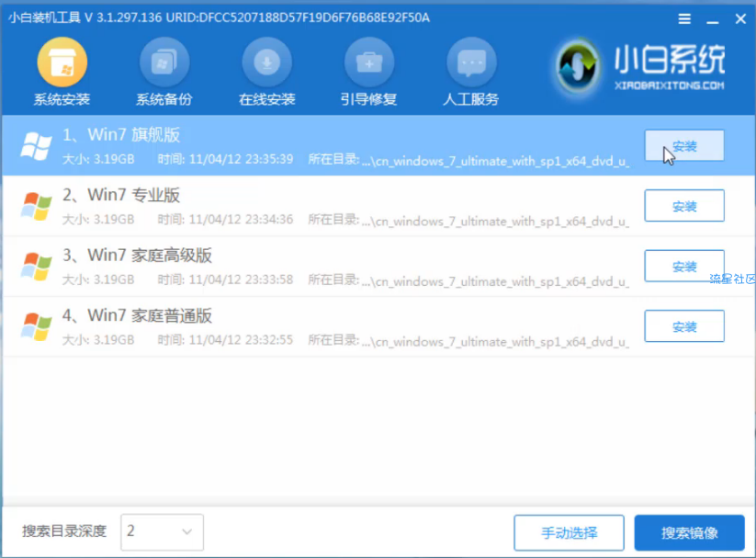Click the 搜索镜像 button

[690, 532]
